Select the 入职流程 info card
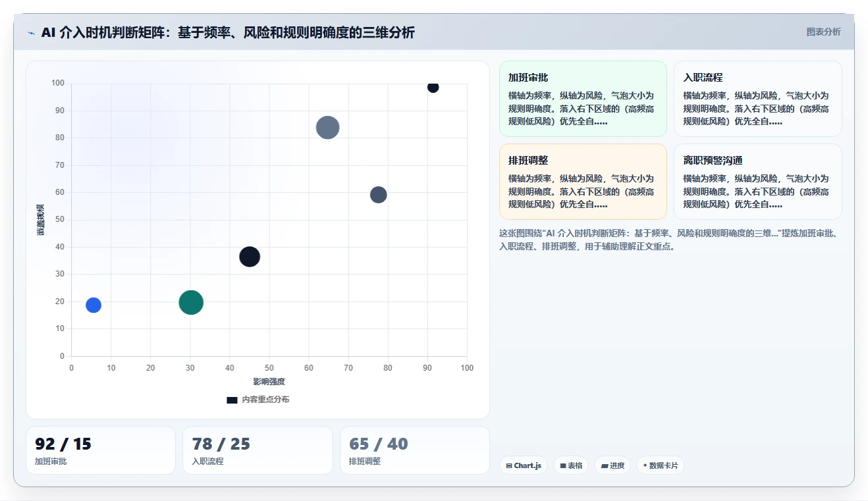Viewport: 868px width, 501px height. pyautogui.click(x=758, y=99)
